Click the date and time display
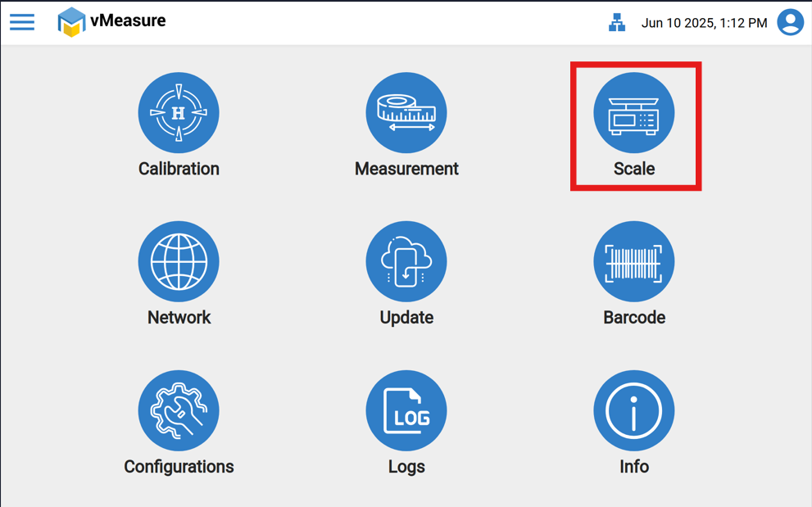Viewport: 812px width, 507px height. 704,23
